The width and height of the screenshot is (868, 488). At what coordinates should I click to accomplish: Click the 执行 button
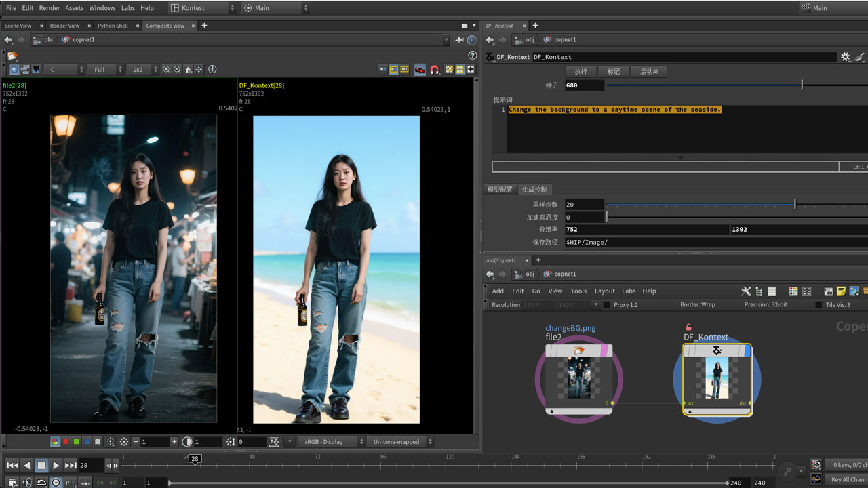coord(581,71)
